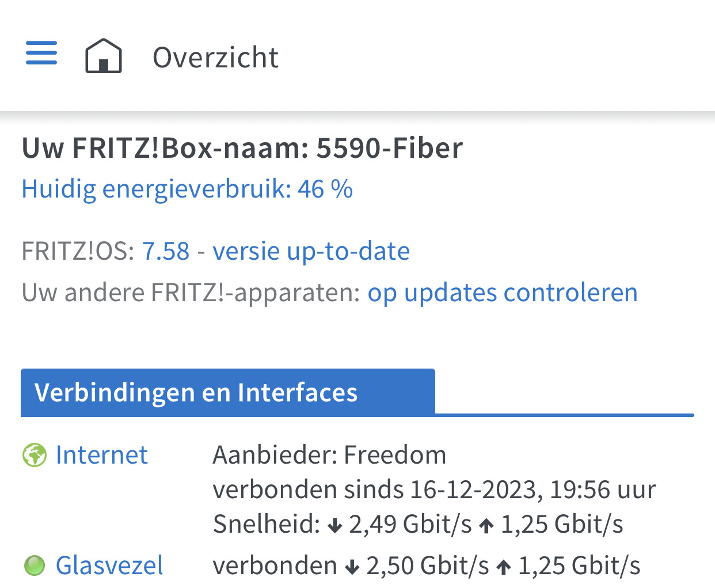Open the 'versie up-to-date' link

tap(311, 251)
